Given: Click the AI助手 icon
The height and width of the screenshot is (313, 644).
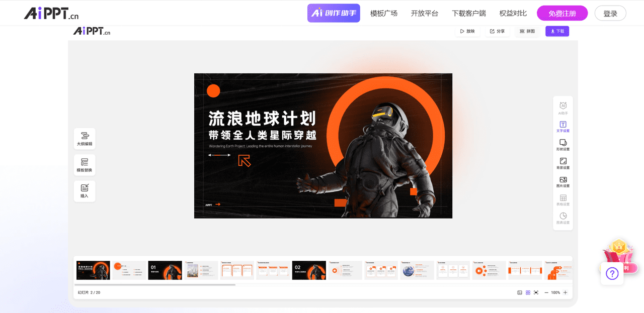Looking at the screenshot, I should pos(562,108).
